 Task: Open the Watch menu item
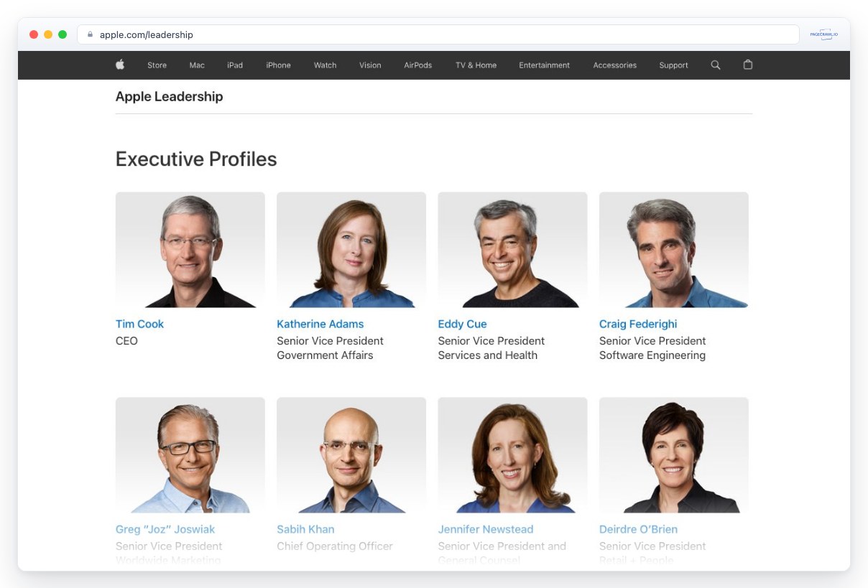[325, 65]
